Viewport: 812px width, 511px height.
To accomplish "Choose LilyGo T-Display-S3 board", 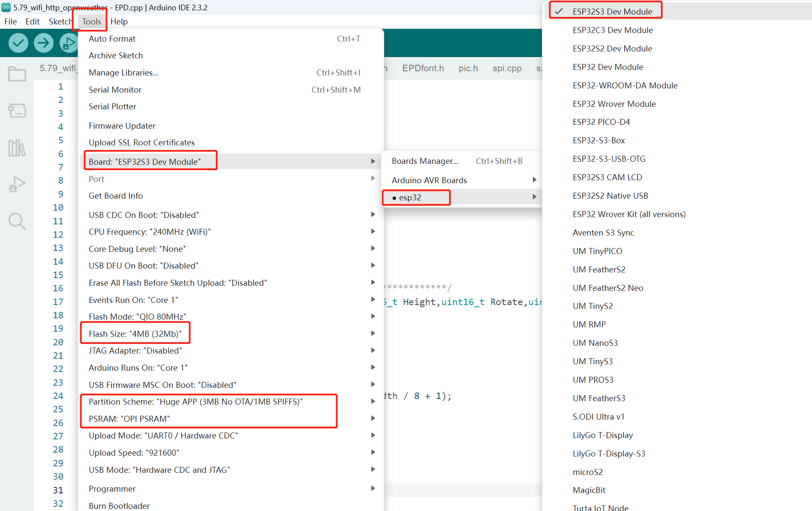I will click(677, 454).
